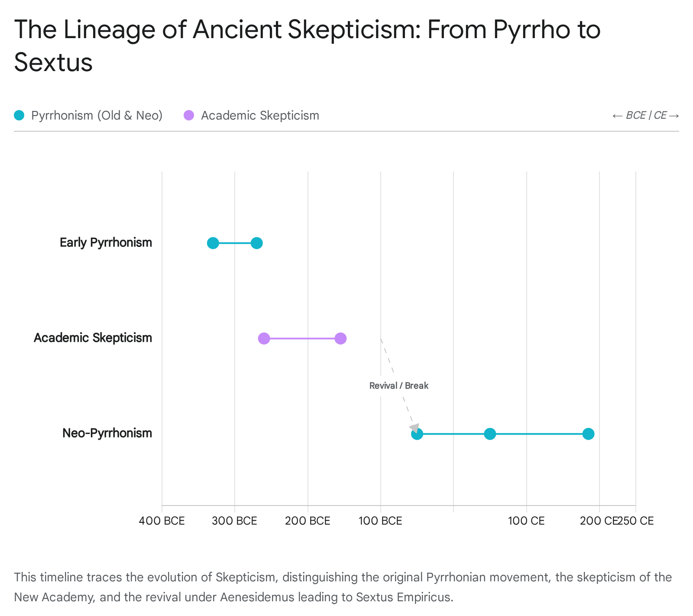Screen dimensions: 693x616
Task: Select the first purple Academic Skepticism marker
Action: point(264,338)
